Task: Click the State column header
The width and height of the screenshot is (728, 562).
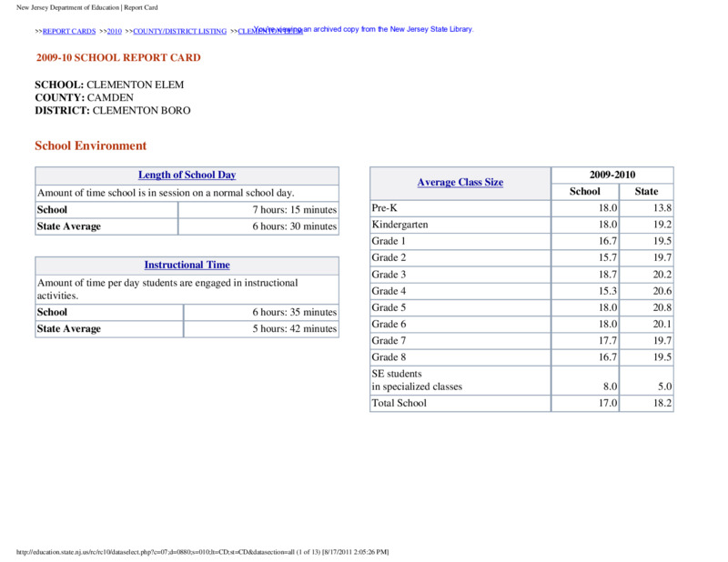Action: [646, 192]
